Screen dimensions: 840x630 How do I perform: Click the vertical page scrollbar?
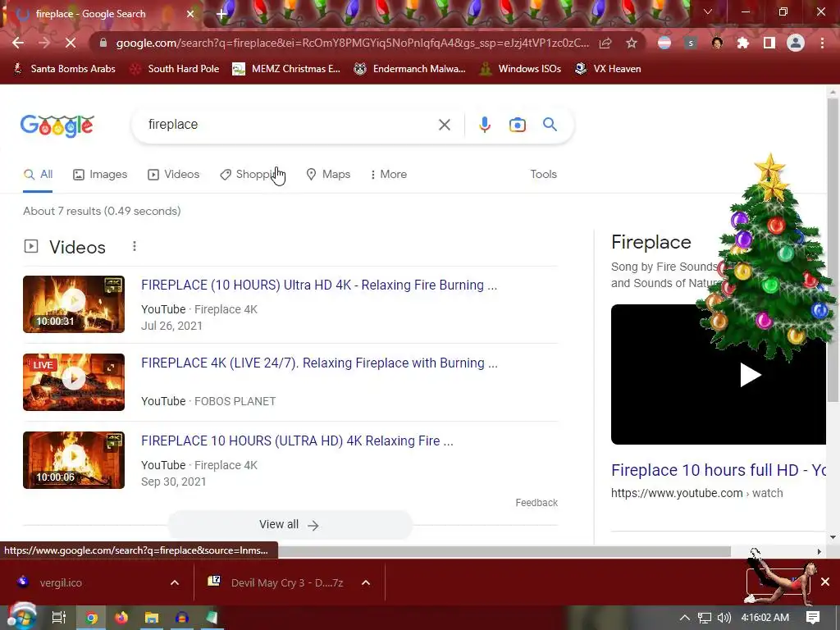833,249
